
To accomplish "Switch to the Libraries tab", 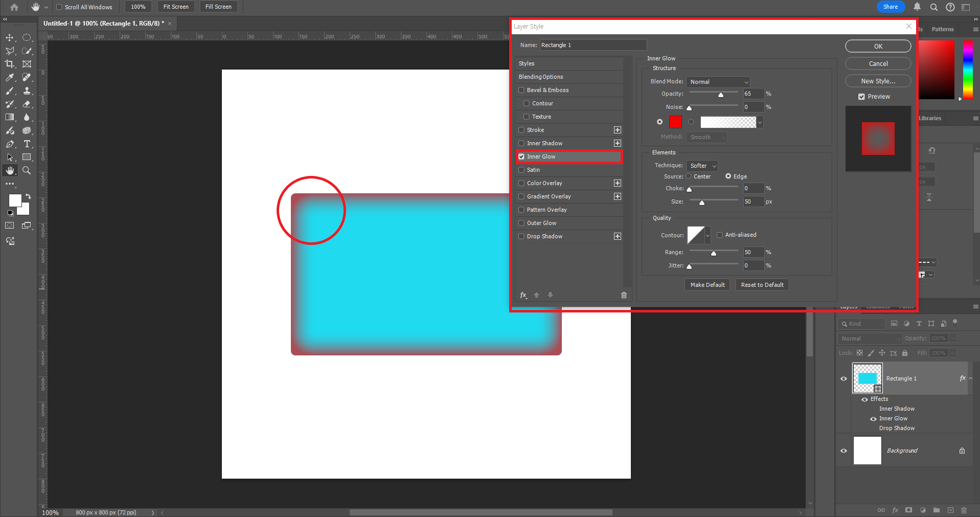I will (x=930, y=118).
